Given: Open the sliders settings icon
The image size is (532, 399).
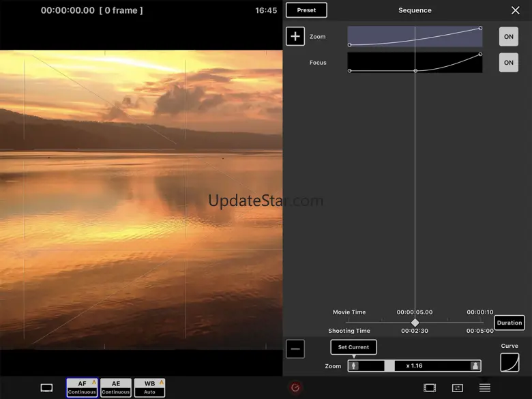Looking at the screenshot, I should (x=458, y=388).
